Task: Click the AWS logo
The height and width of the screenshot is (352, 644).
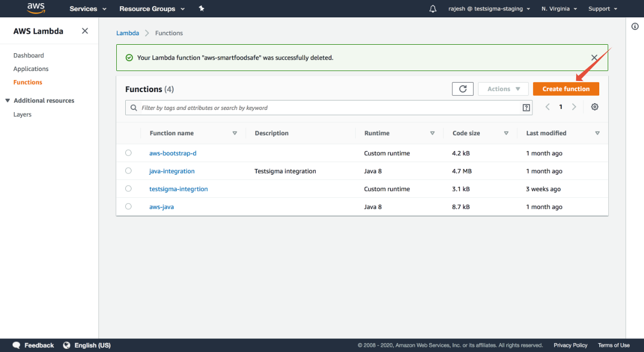Action: click(x=36, y=8)
